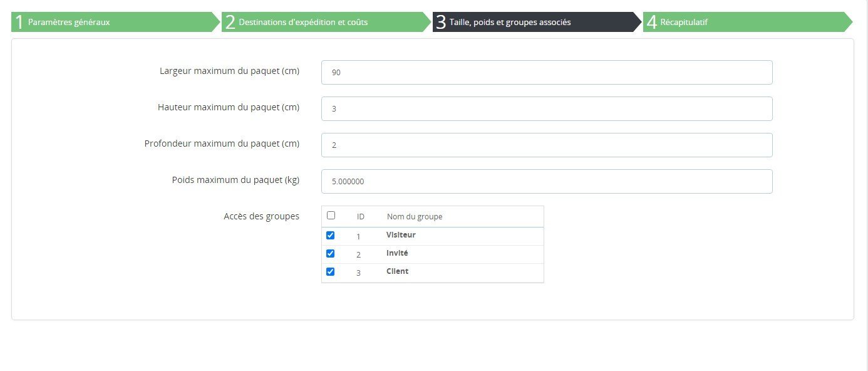Open step 2 Destinations d'expédition et coûts

tap(326, 22)
